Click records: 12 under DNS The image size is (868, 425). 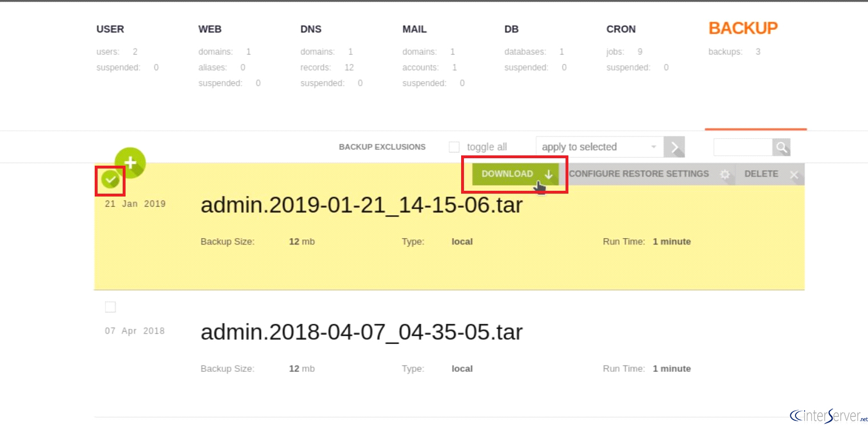coord(328,67)
